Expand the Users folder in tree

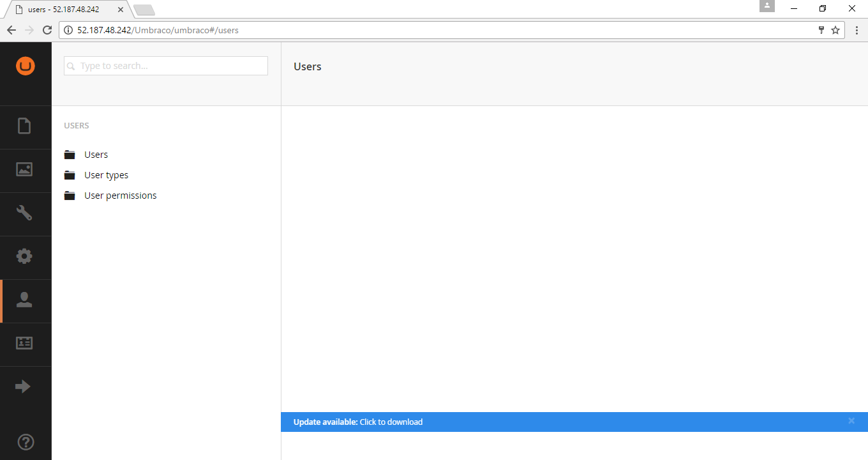tap(96, 155)
